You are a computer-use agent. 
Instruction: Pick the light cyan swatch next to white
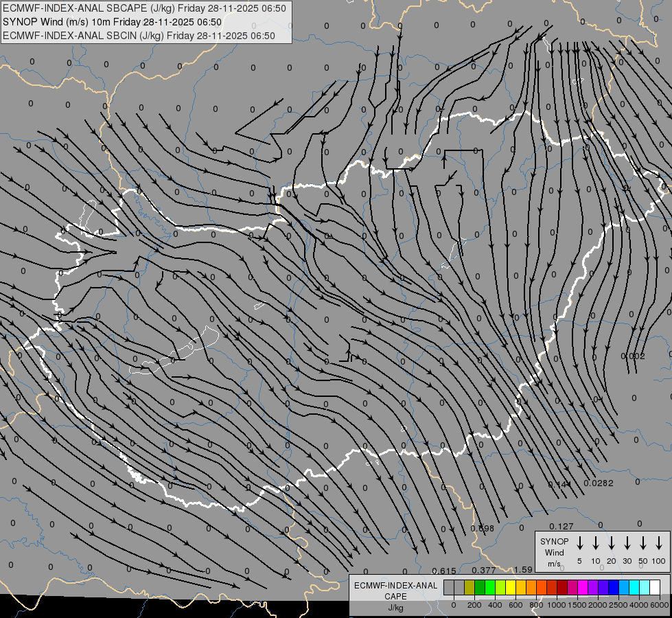point(645,587)
